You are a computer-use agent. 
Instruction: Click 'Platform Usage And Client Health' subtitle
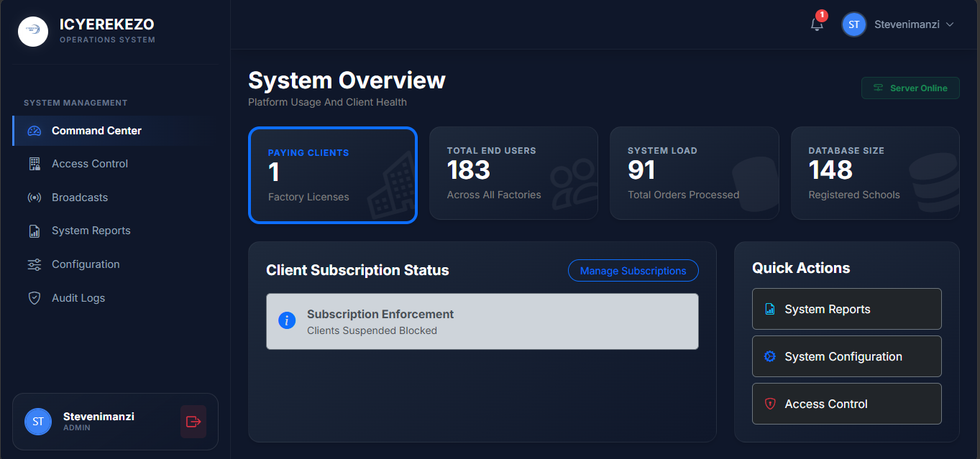click(x=327, y=102)
